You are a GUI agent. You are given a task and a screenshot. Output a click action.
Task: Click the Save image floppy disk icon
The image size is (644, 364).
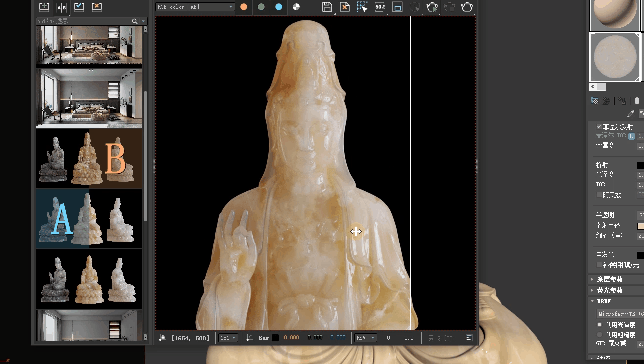click(x=327, y=7)
